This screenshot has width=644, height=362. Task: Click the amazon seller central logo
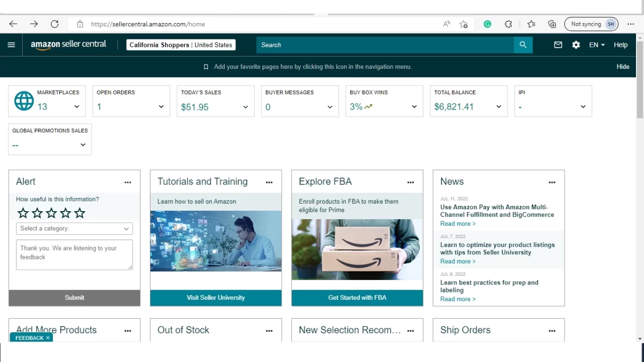pos(68,45)
